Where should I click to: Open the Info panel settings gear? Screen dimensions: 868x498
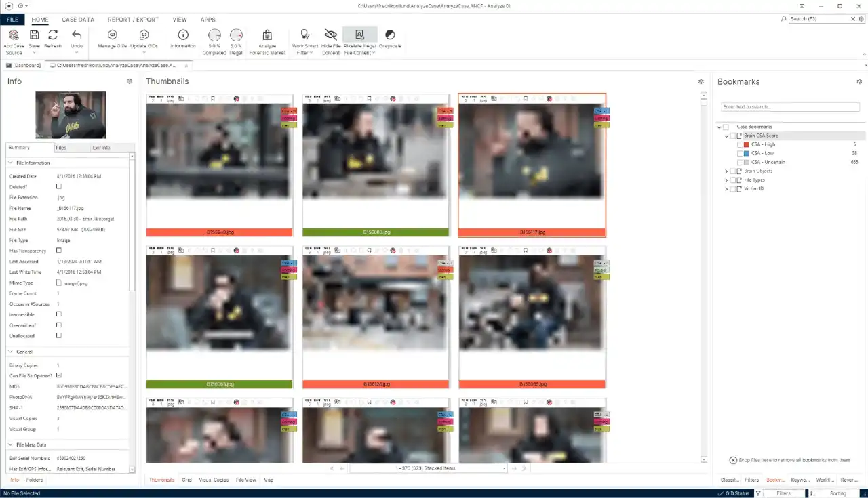click(x=130, y=81)
